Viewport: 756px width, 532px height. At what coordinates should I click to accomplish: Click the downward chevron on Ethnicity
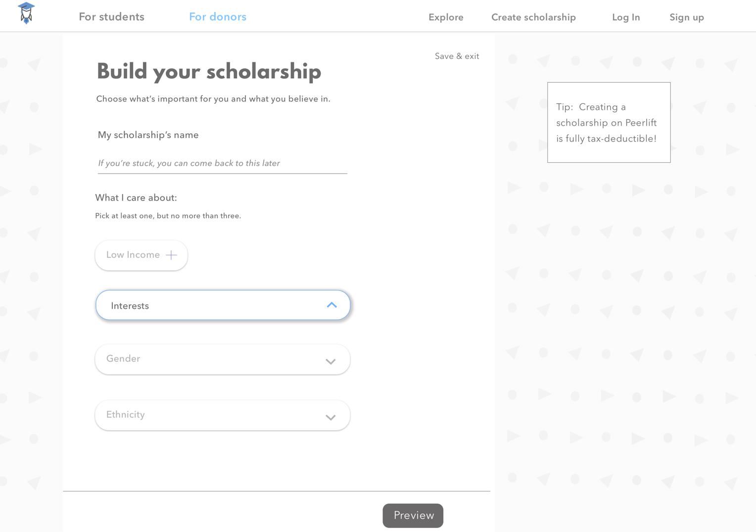(x=331, y=417)
